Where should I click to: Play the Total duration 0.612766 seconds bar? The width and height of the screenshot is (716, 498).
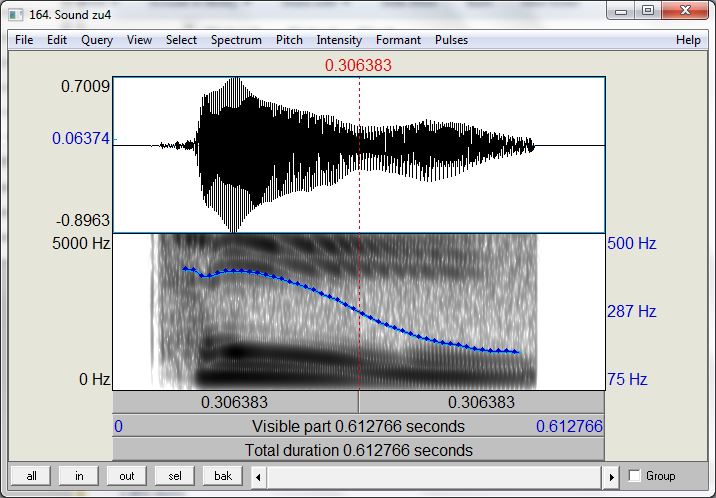tap(358, 450)
